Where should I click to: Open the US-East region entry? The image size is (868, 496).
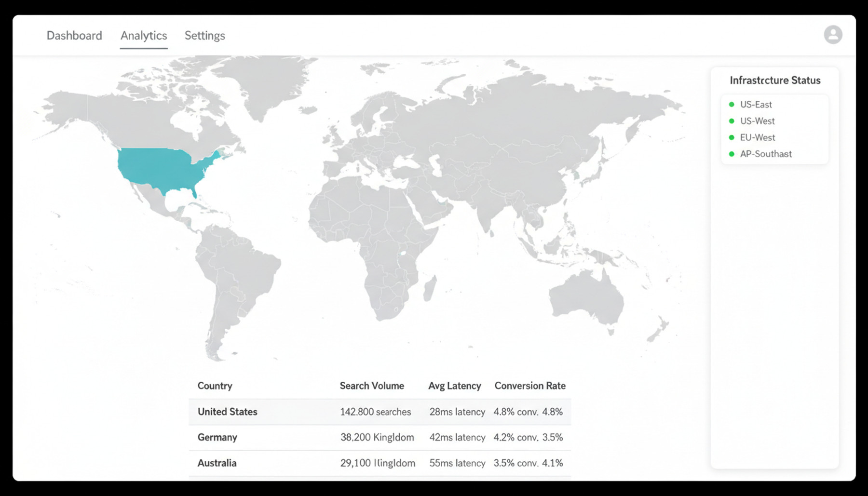click(756, 105)
